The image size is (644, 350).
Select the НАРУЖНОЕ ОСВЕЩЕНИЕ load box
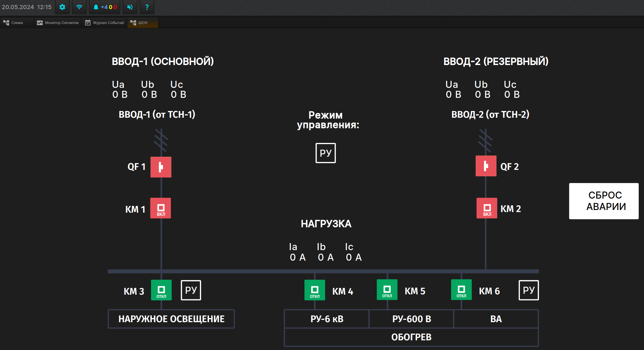[171, 319]
